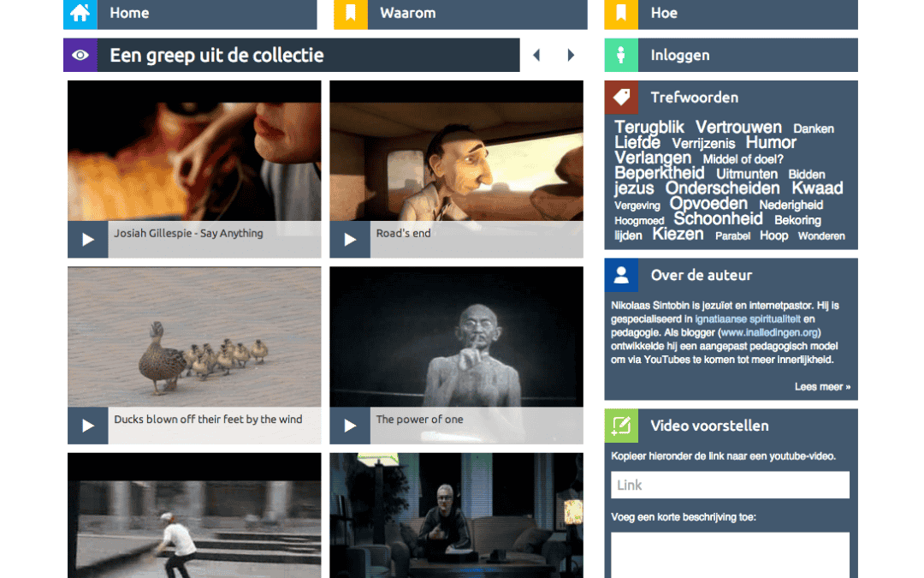Click the bookmark icon beside Waarom
924x578 pixels.
coord(351,13)
